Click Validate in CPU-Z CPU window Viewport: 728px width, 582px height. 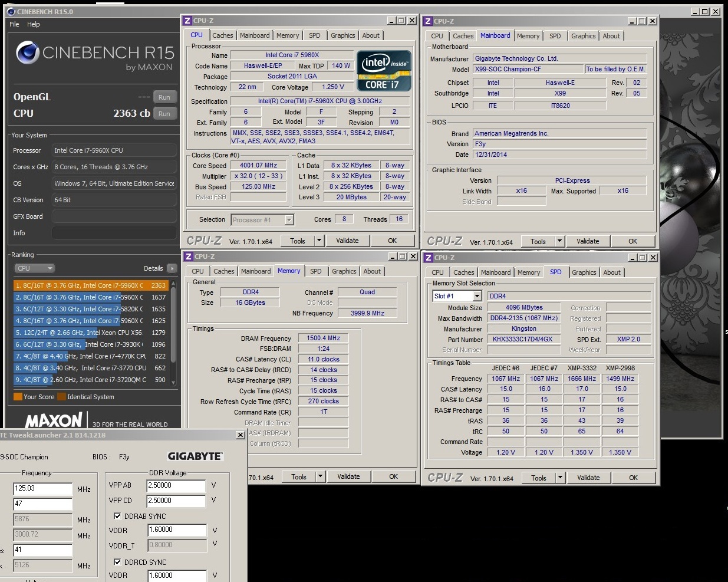point(347,241)
